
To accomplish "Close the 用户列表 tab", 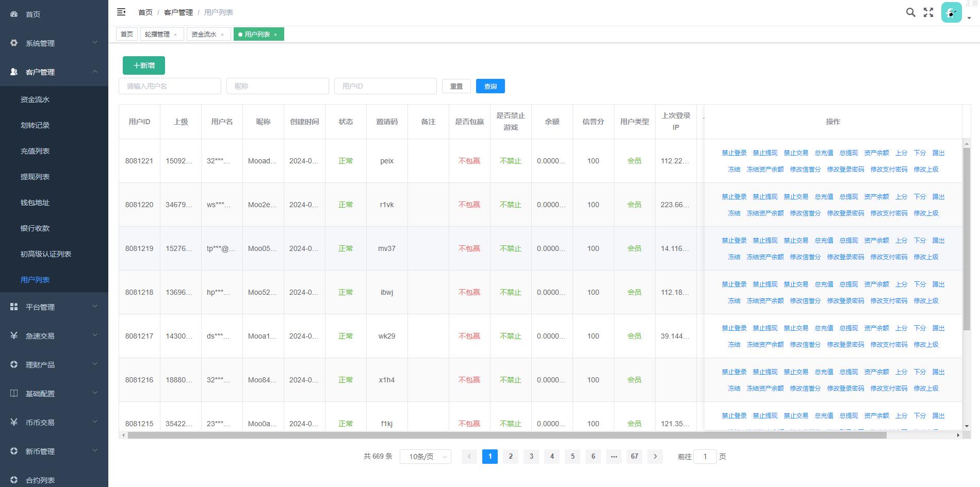I will (275, 35).
